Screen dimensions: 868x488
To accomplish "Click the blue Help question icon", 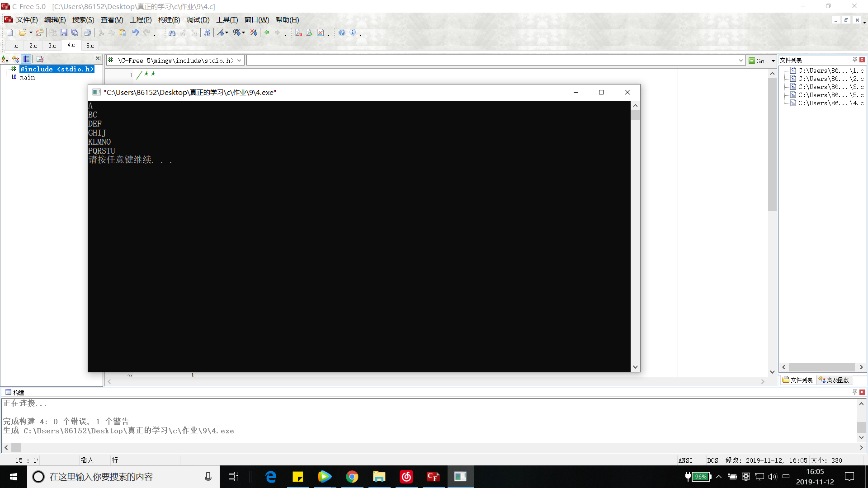I will pyautogui.click(x=342, y=33).
